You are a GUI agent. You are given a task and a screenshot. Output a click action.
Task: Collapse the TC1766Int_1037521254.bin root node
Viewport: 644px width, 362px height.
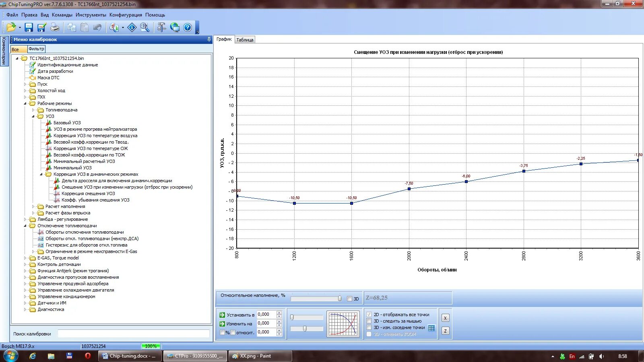(x=17, y=58)
